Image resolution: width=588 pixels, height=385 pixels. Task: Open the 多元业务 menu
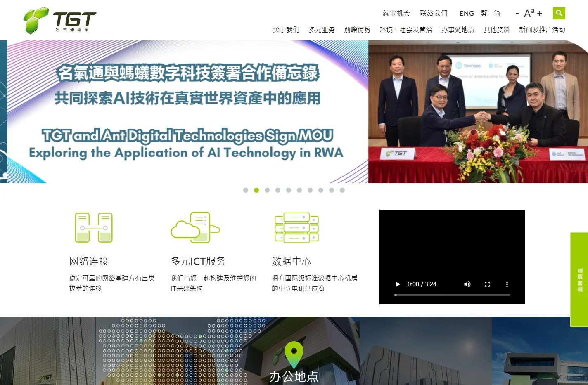pos(322,30)
